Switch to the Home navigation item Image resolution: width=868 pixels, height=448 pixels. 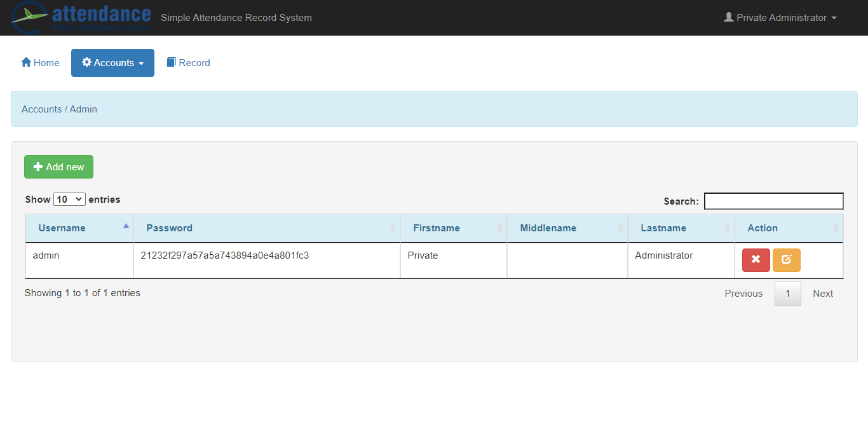click(x=40, y=62)
